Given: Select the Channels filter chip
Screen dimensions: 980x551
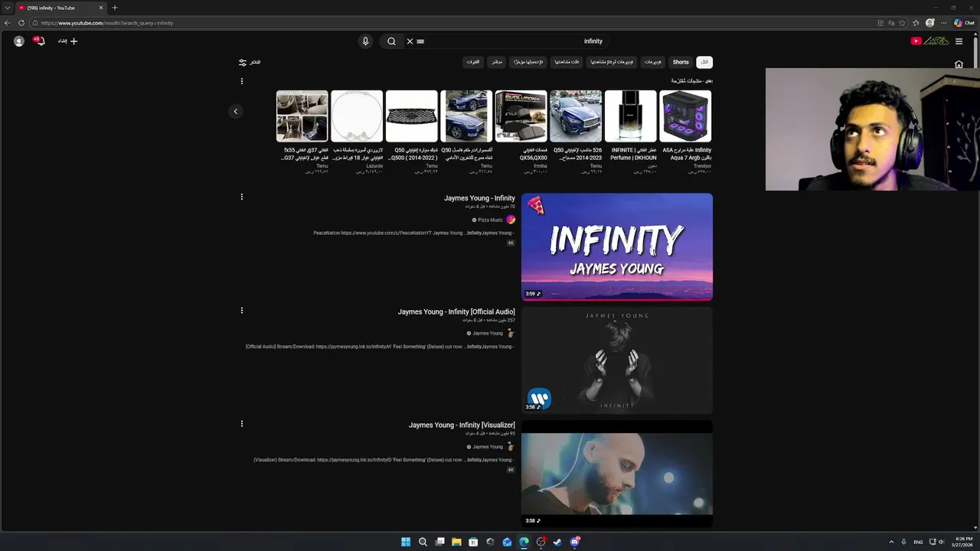Looking at the screenshot, I should point(473,62).
